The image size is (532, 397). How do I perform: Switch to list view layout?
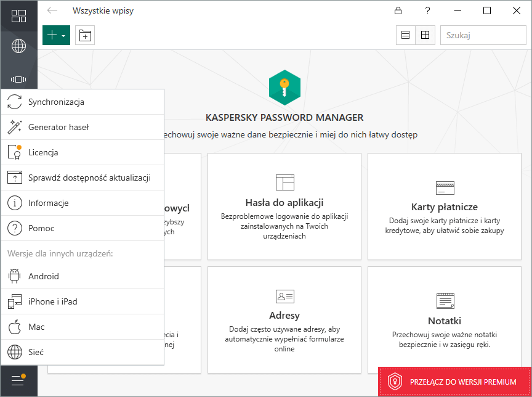pyautogui.click(x=405, y=35)
